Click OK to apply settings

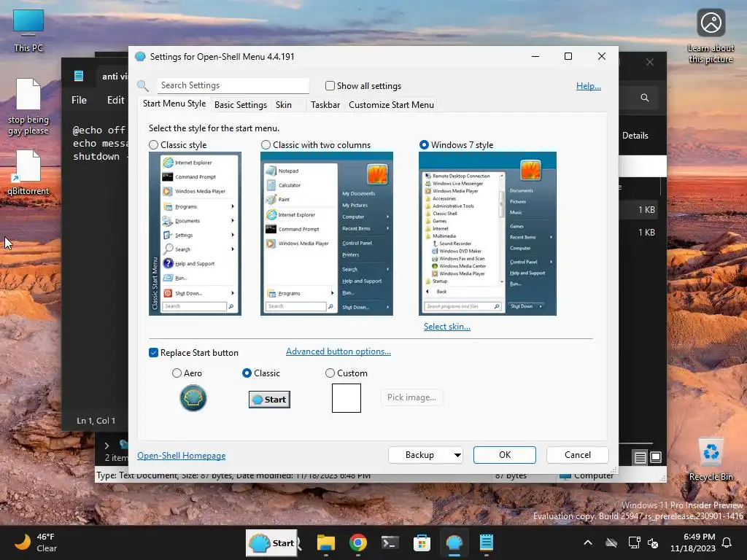(505, 455)
